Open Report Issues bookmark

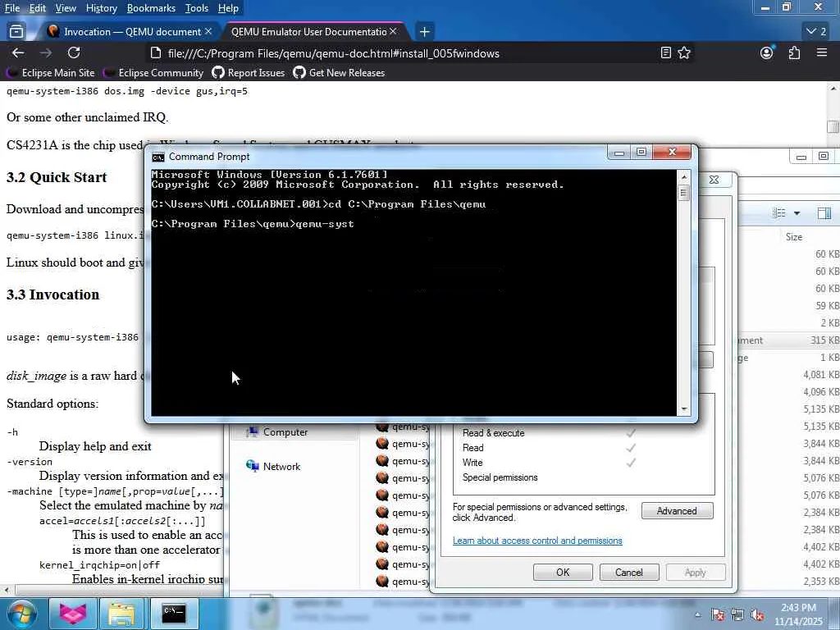pos(249,73)
